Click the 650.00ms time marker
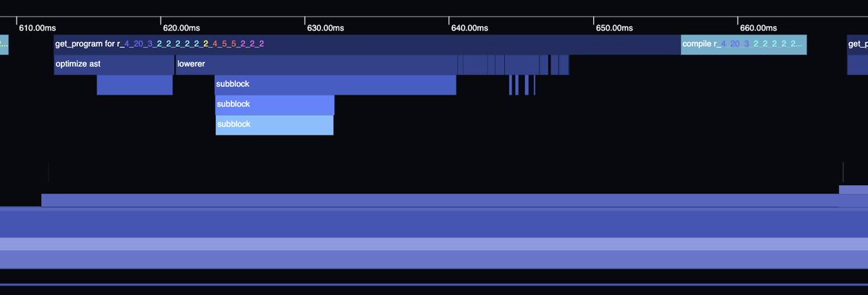 [x=614, y=28]
